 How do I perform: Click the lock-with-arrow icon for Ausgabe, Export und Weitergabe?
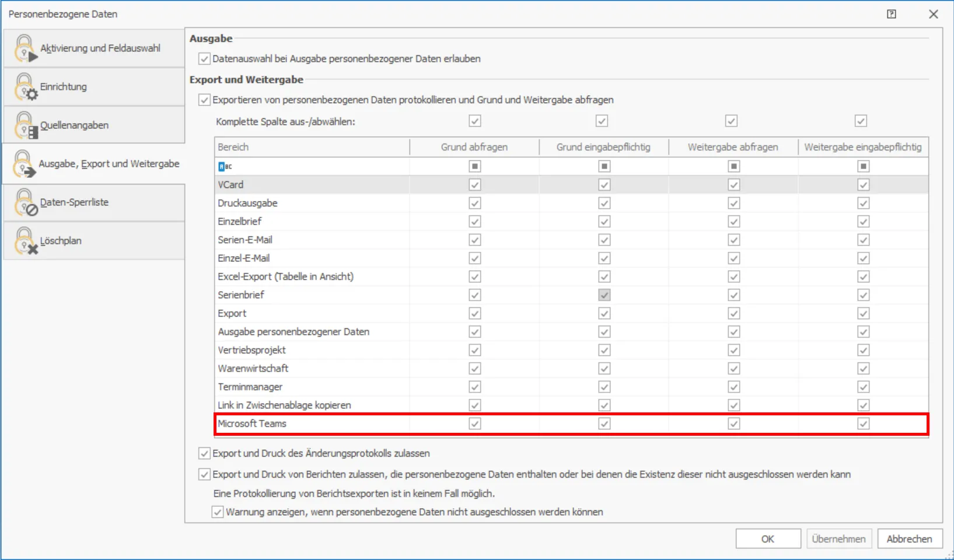click(25, 164)
